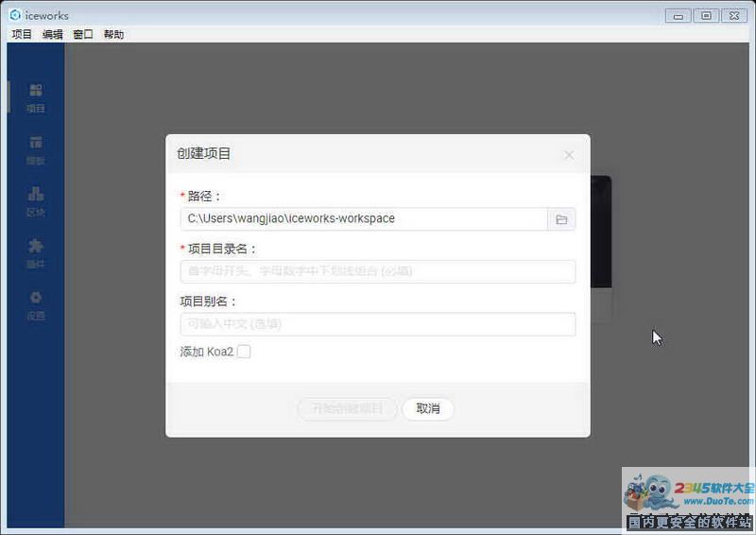Enable the 添加 Koa2 checkbox
This screenshot has height=535, width=756.
point(244,352)
